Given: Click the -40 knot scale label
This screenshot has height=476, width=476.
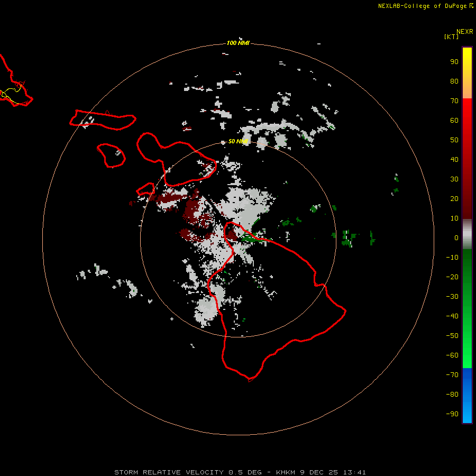Looking at the screenshot, I should click(452, 316).
